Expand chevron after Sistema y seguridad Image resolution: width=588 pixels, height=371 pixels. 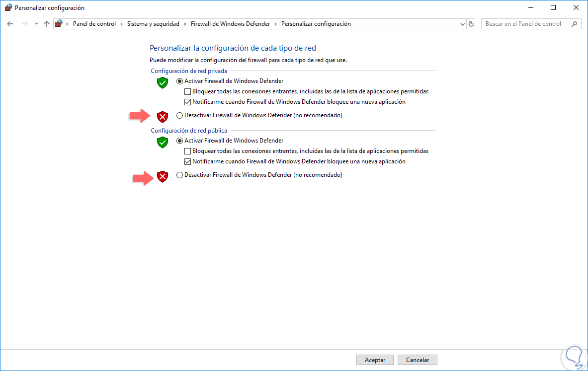(185, 24)
